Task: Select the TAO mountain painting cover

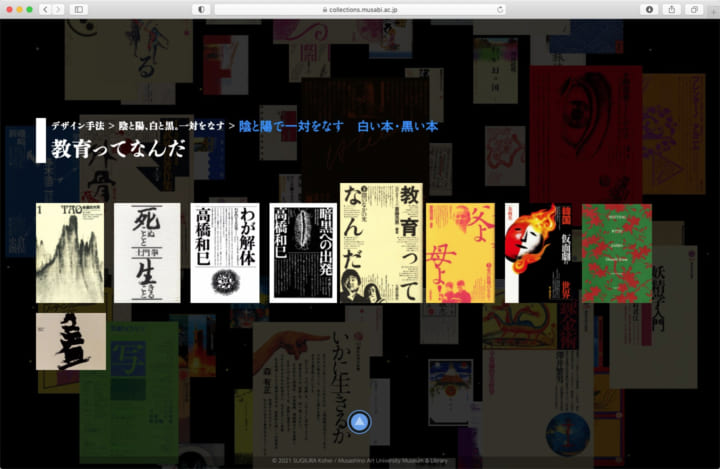Action: click(x=70, y=253)
